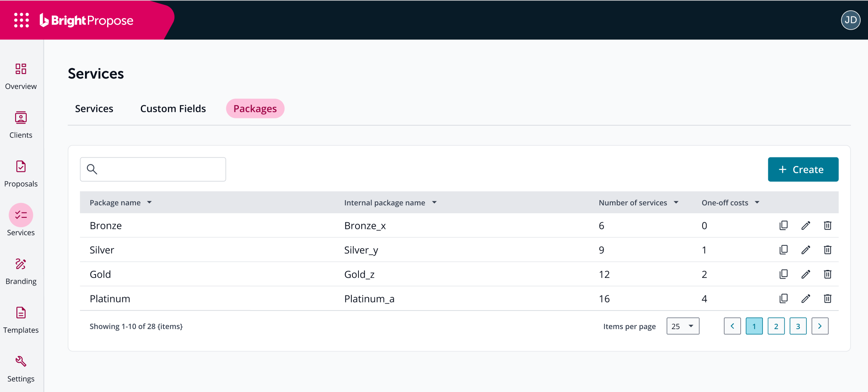This screenshot has width=868, height=392.
Task: Click Platinum's 16 services count
Action: click(604, 299)
